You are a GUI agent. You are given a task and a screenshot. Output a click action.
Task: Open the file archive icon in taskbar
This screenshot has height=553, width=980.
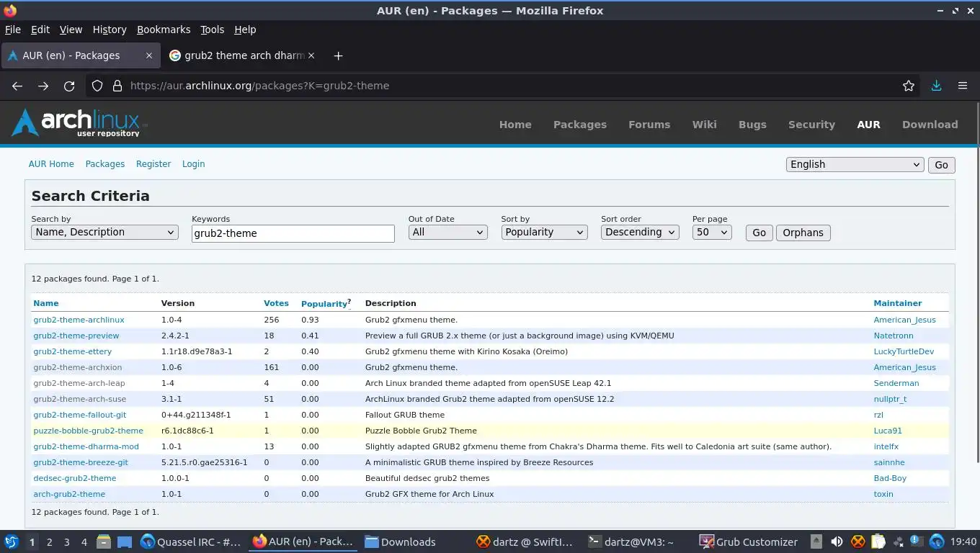click(x=104, y=542)
